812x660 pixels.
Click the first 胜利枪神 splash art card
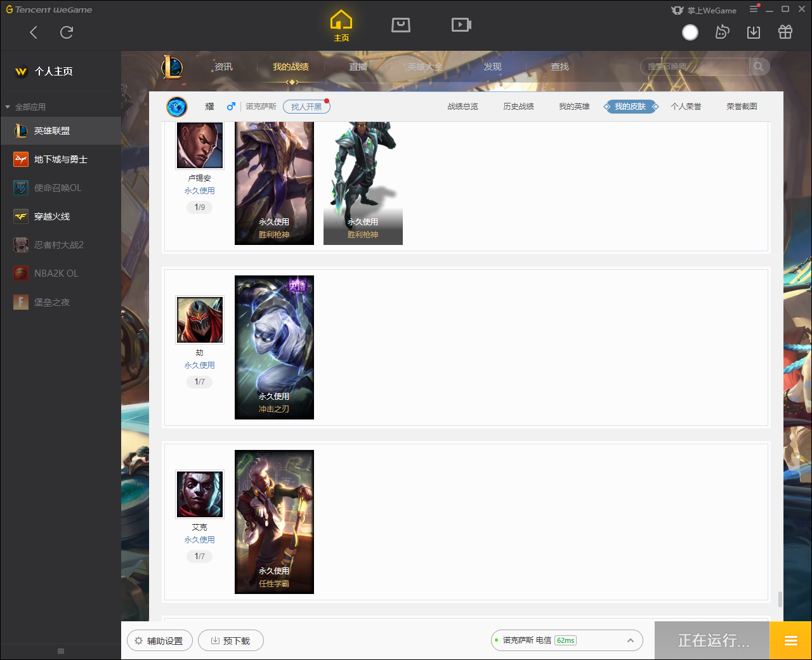click(274, 183)
